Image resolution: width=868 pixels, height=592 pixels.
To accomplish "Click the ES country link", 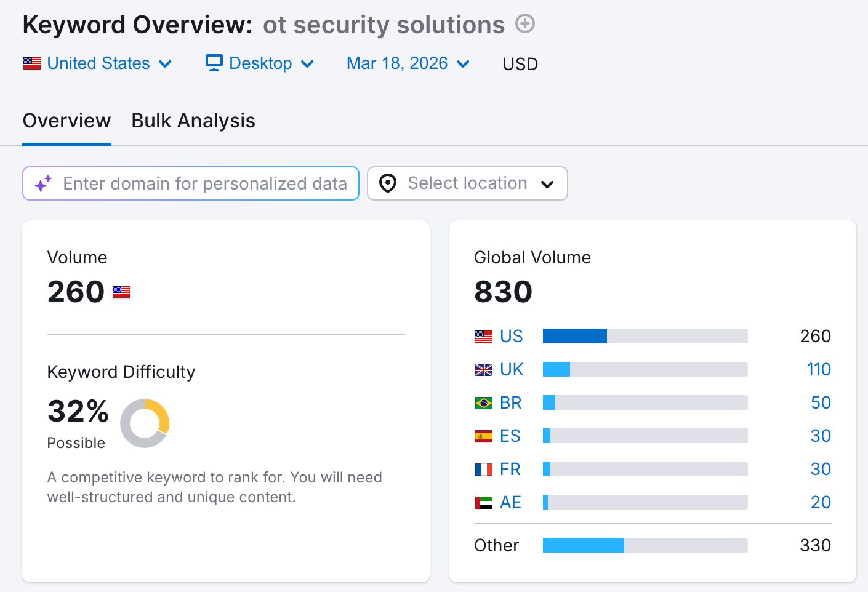I will pyautogui.click(x=510, y=436).
